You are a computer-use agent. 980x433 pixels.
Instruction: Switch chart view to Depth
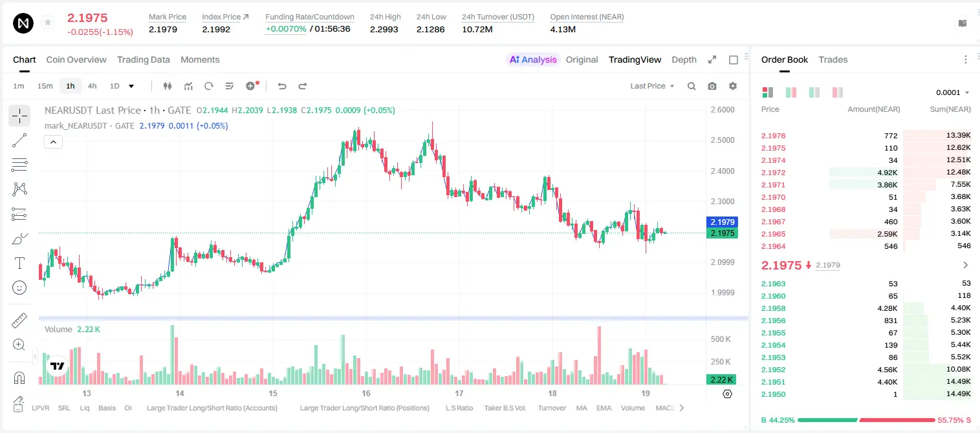pos(684,59)
